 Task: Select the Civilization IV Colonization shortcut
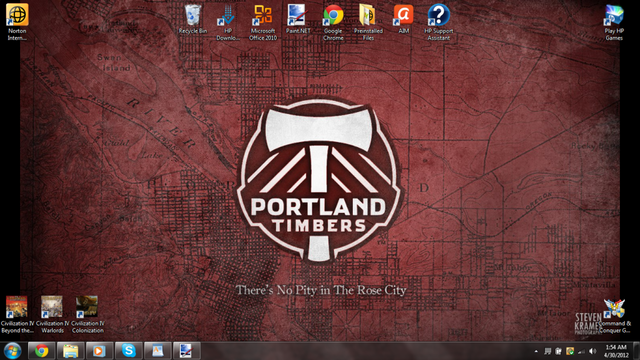pos(87,314)
